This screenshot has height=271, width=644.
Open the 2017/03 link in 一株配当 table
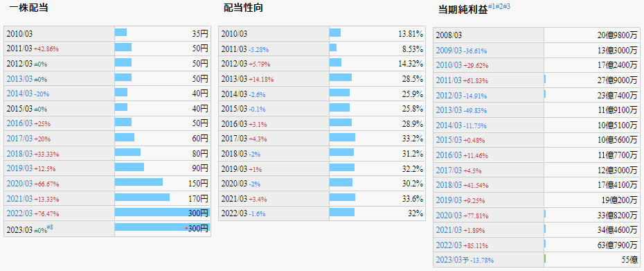[19, 139]
